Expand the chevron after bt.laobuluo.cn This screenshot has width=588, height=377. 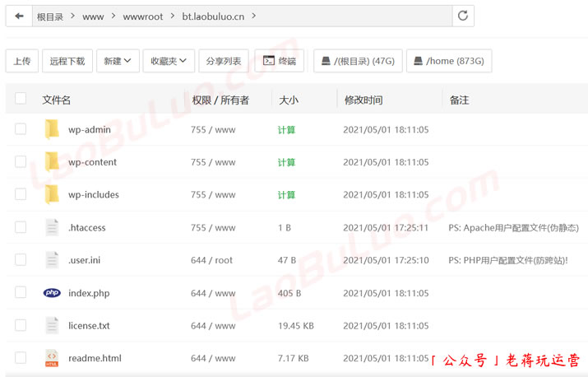[254, 16]
